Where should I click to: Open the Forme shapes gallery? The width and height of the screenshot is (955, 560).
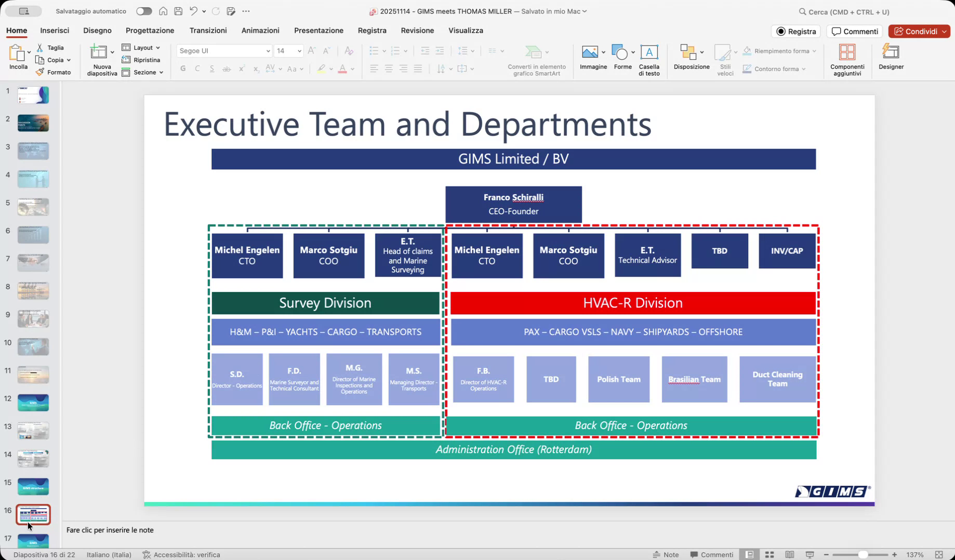tap(619, 52)
